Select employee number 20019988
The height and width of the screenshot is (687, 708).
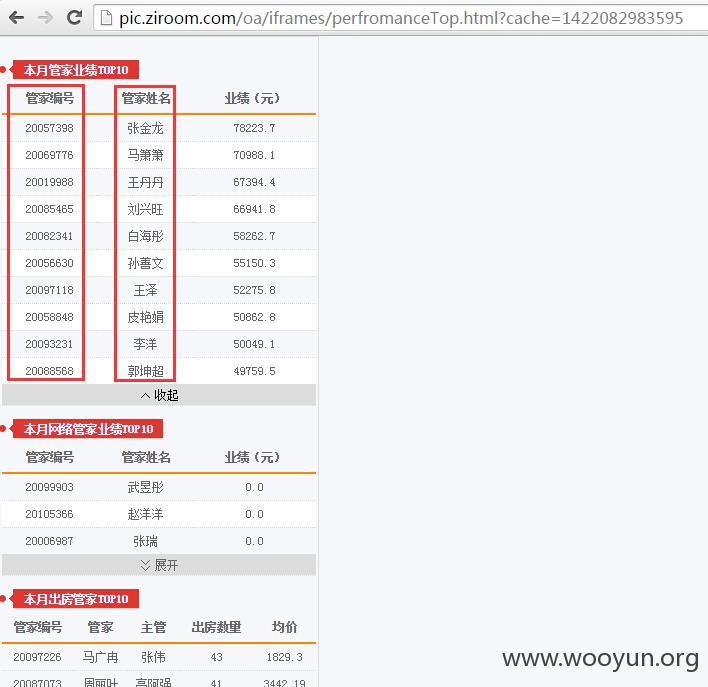coord(49,182)
